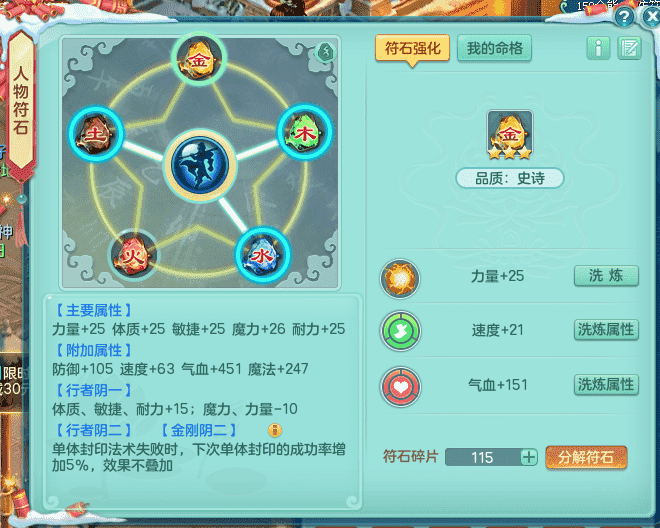Image resolution: width=660 pixels, height=528 pixels.
Task: Click the 分解符石 button
Action: pyautogui.click(x=586, y=457)
